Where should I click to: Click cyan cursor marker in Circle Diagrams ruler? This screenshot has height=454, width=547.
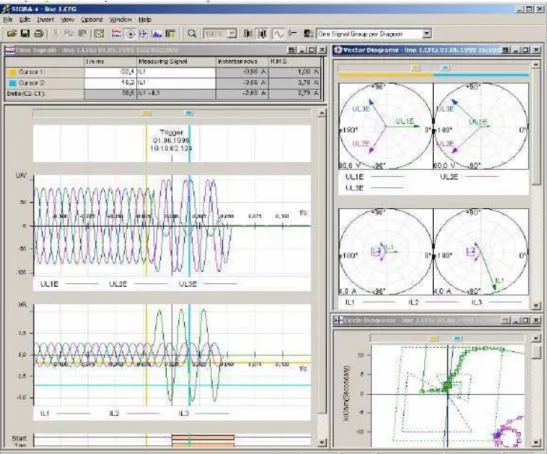point(458,338)
